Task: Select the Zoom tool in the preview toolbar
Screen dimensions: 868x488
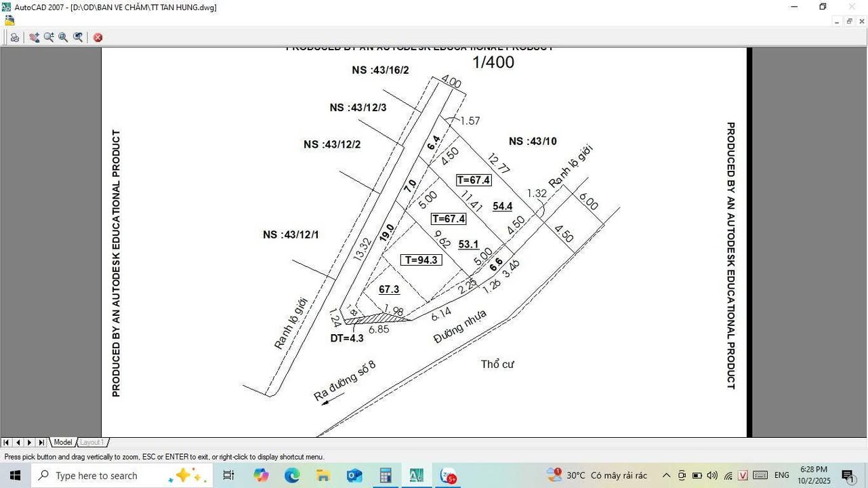Action: [x=49, y=37]
